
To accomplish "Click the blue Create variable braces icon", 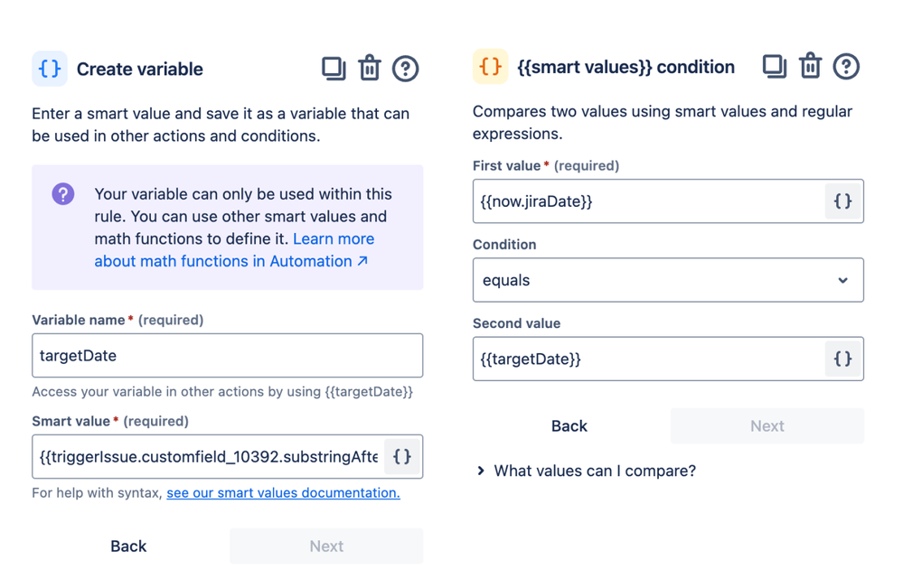I will (50, 69).
